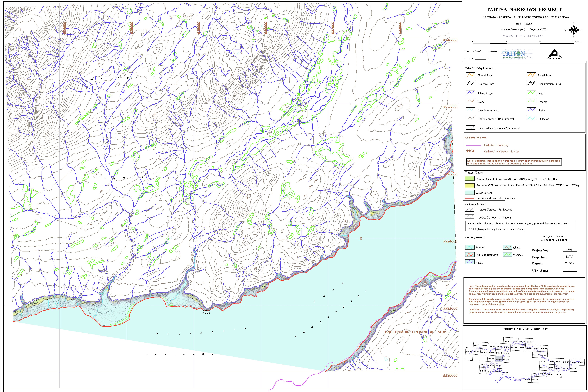Click the Tweedsmuir Provincial Park label
The image size is (588, 392).
coord(415,332)
